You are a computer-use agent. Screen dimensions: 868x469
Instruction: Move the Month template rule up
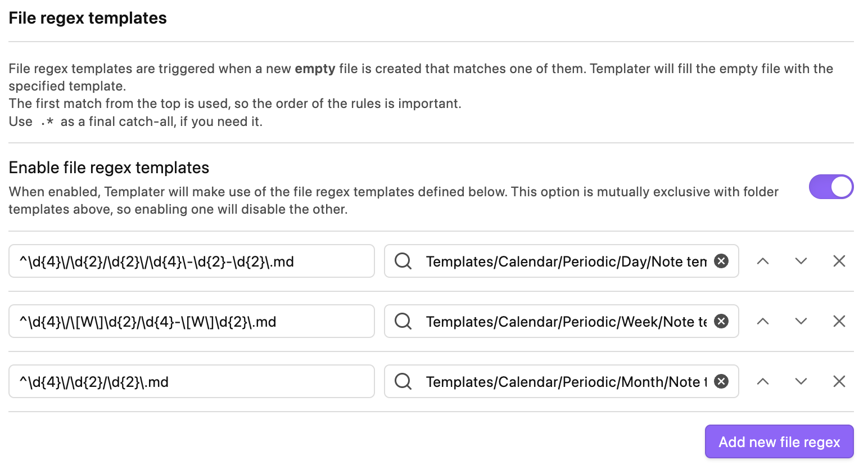(763, 381)
